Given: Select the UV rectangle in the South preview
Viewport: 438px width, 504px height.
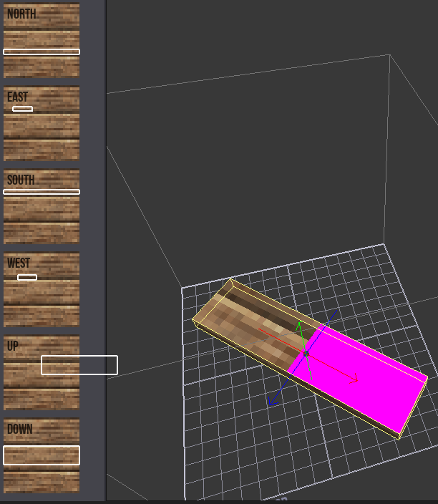Looking at the screenshot, I should tap(42, 192).
